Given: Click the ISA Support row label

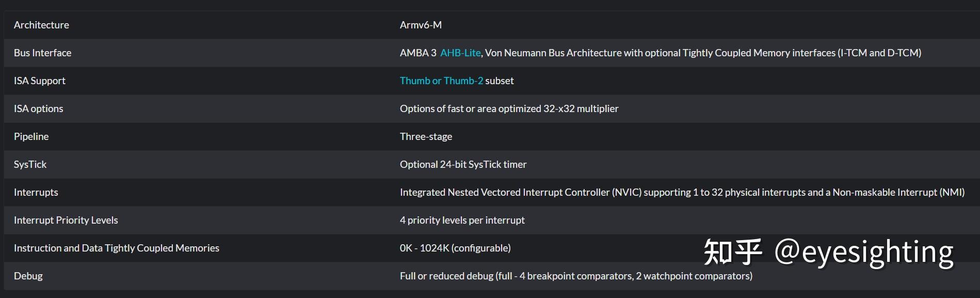Looking at the screenshot, I should (40, 81).
